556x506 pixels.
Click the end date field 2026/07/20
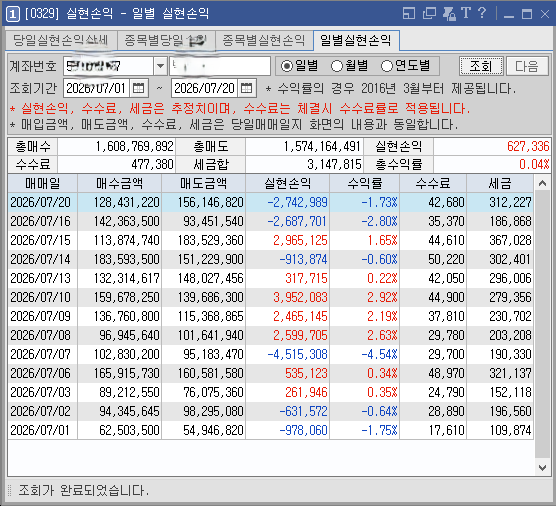pos(205,88)
